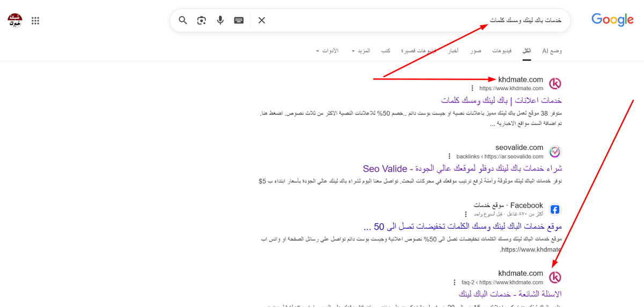
Task: Open search by image camera icon
Action: pos(201,20)
